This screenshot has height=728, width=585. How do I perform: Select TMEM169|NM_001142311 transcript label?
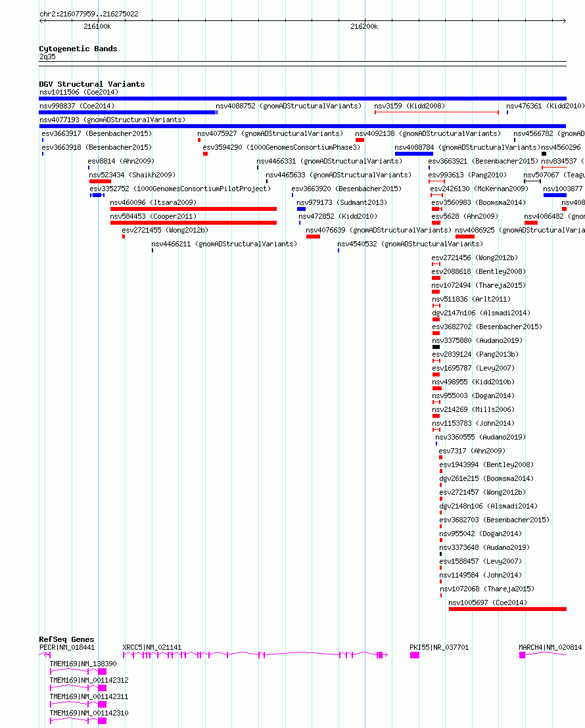pos(89,697)
